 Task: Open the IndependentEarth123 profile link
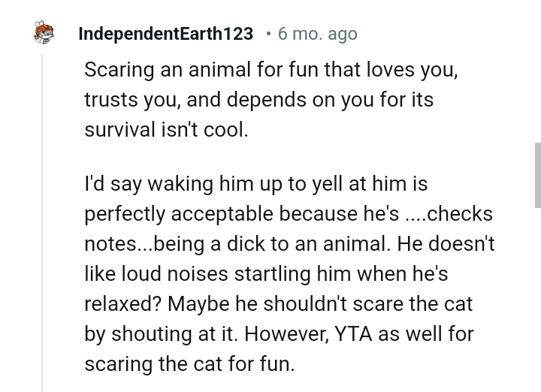[165, 34]
